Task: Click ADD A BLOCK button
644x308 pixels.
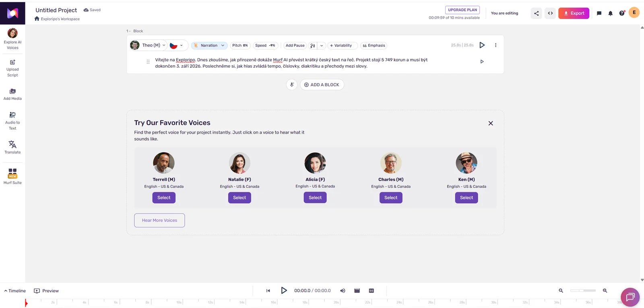Action: (322, 85)
